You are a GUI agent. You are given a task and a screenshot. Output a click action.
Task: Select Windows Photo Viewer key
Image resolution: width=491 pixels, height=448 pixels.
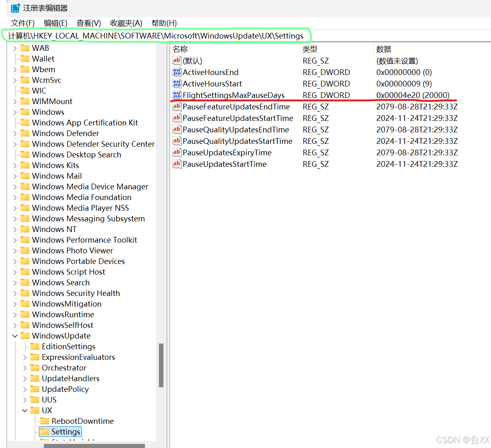pos(72,250)
